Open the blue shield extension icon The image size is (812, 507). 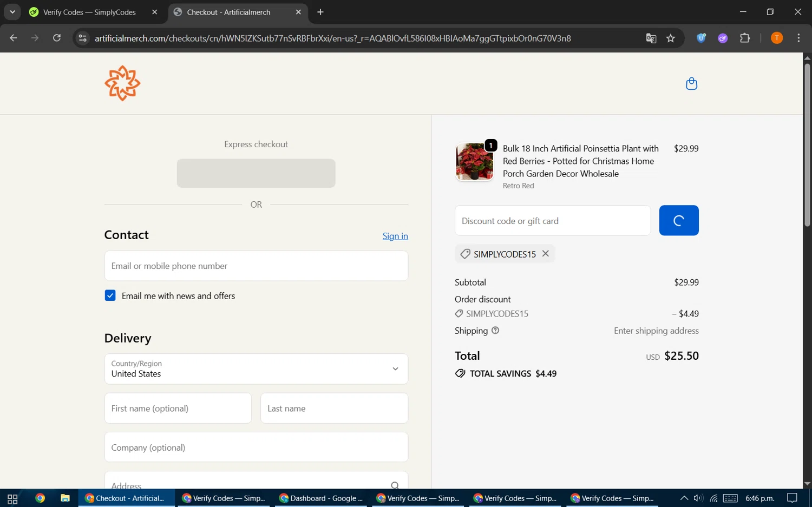point(701,38)
